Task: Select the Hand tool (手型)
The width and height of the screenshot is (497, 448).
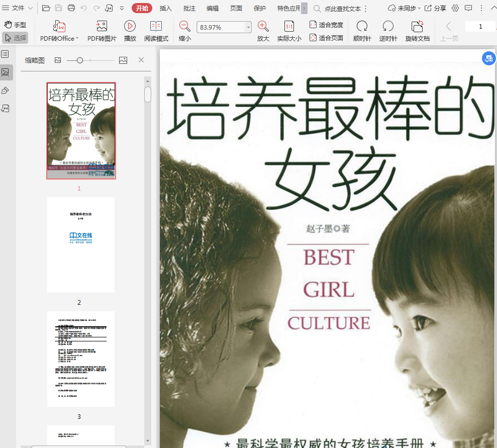Action: (15, 25)
